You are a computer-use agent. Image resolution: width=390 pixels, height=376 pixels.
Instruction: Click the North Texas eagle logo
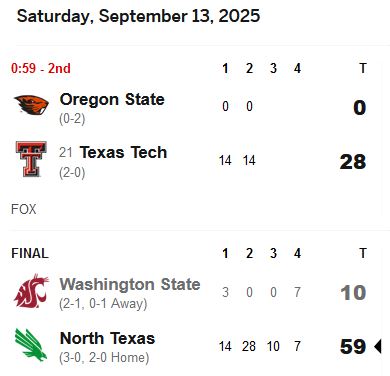31,345
